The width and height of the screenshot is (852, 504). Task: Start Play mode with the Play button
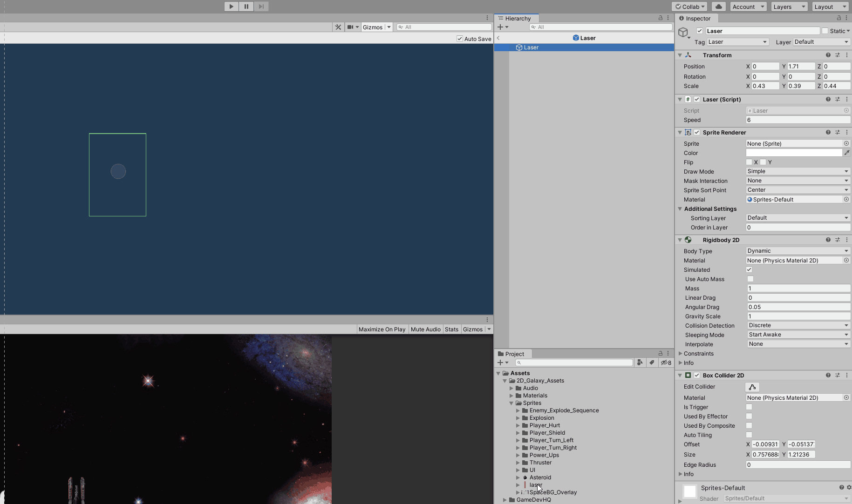click(231, 7)
